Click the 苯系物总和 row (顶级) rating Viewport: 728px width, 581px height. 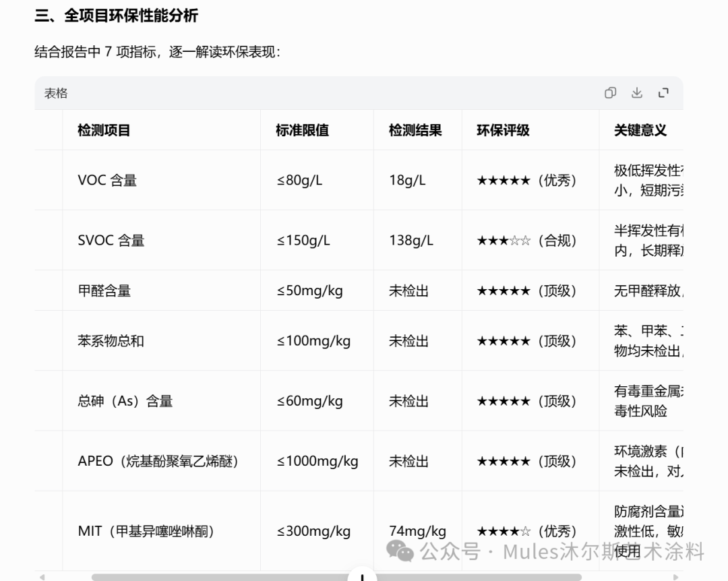526,341
